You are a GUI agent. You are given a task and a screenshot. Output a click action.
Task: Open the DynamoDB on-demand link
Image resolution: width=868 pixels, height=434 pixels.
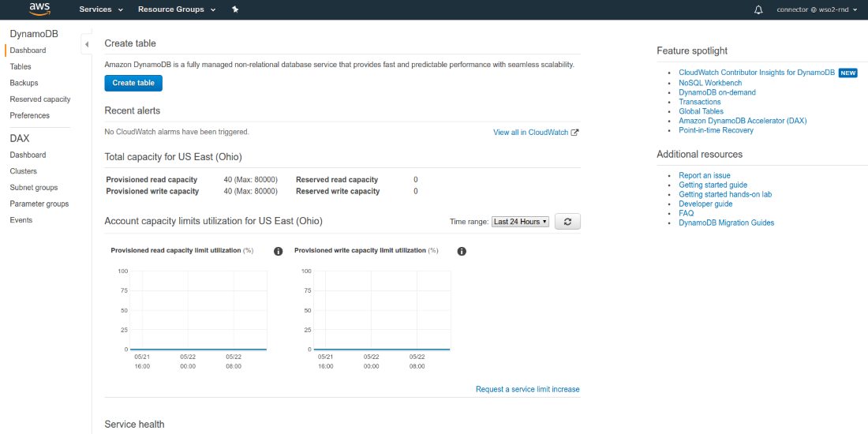coord(716,92)
